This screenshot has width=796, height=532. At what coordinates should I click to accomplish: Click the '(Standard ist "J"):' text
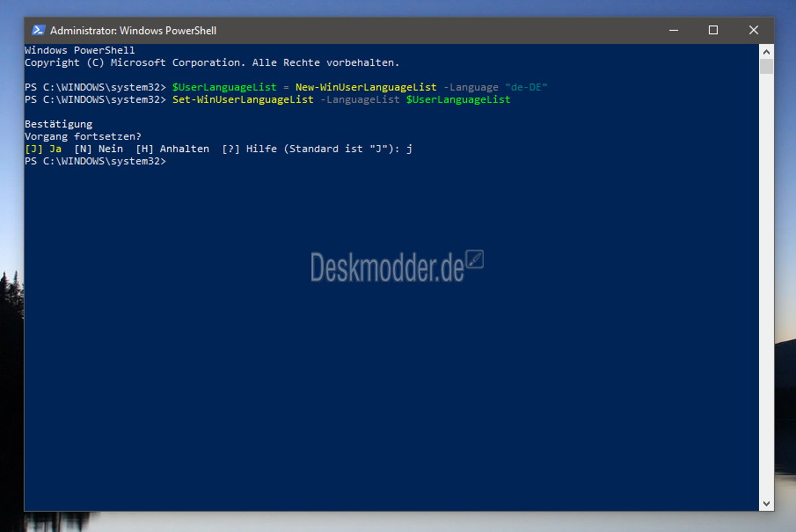coord(341,149)
